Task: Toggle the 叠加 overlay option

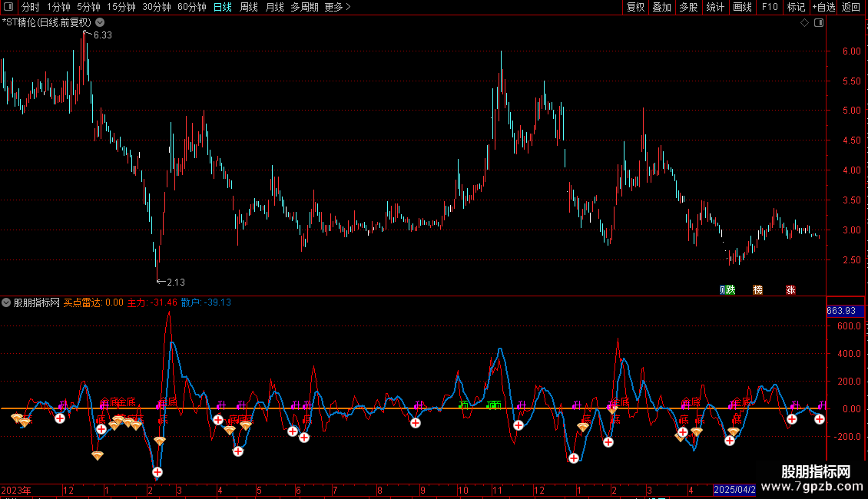Action: coord(661,7)
